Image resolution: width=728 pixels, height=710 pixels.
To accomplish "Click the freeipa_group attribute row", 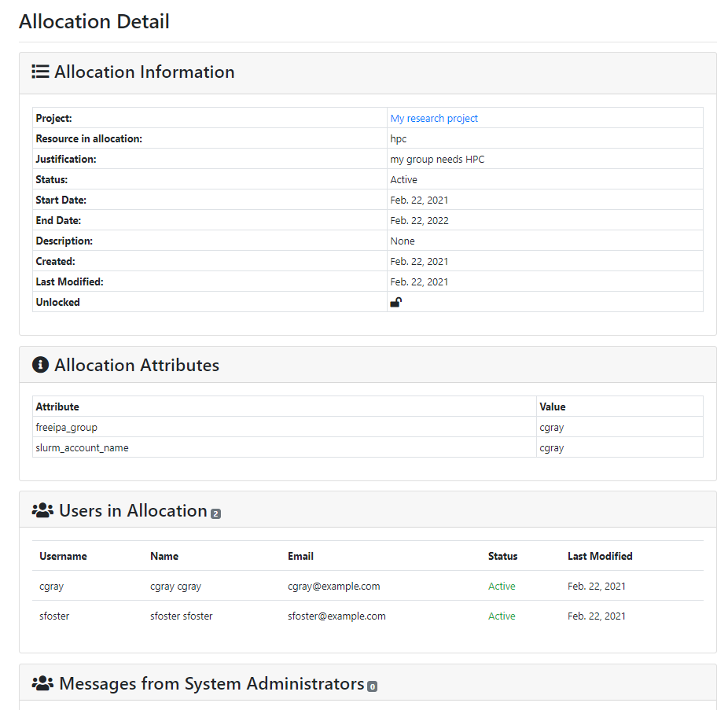I will [x=368, y=427].
